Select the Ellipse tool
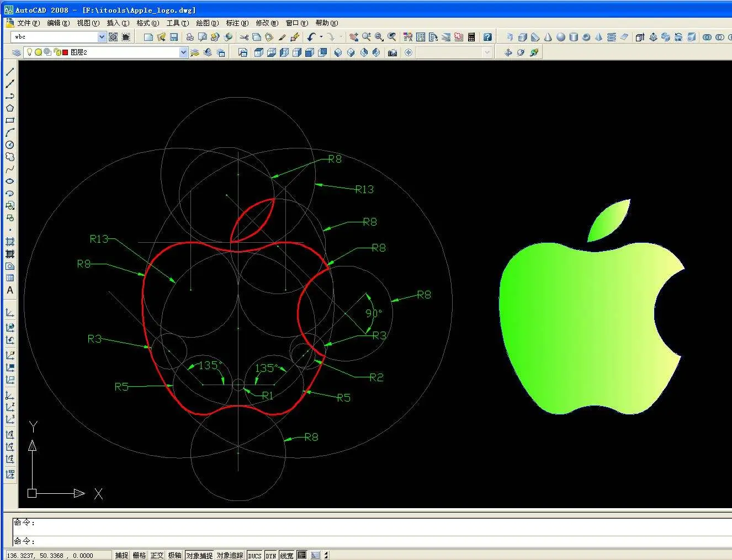732x560 pixels. 10,181
